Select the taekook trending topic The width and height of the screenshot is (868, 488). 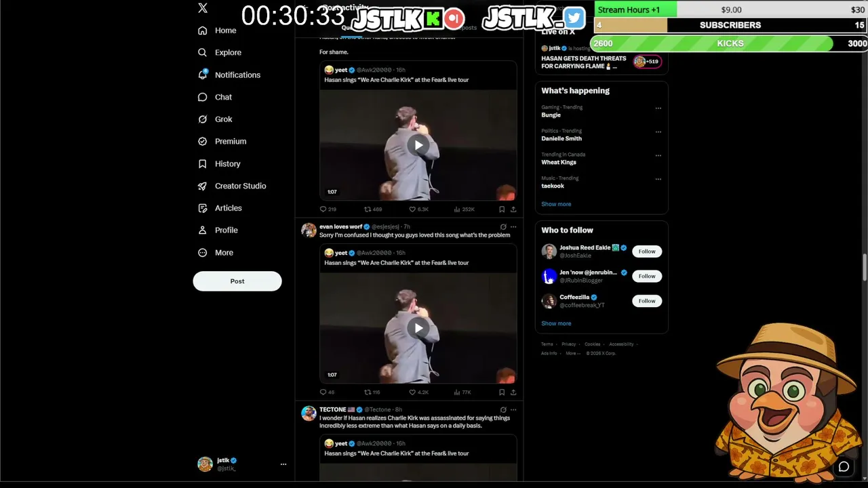coord(553,186)
